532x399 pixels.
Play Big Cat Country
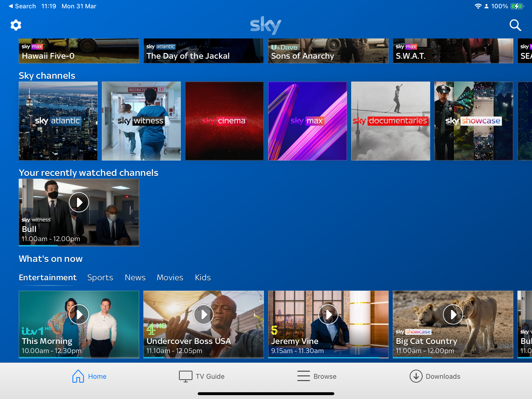coord(453,315)
